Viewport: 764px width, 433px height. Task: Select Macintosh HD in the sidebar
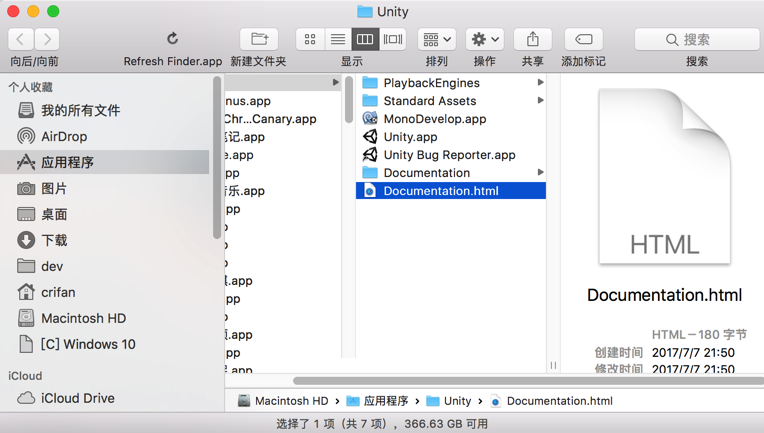105,318
